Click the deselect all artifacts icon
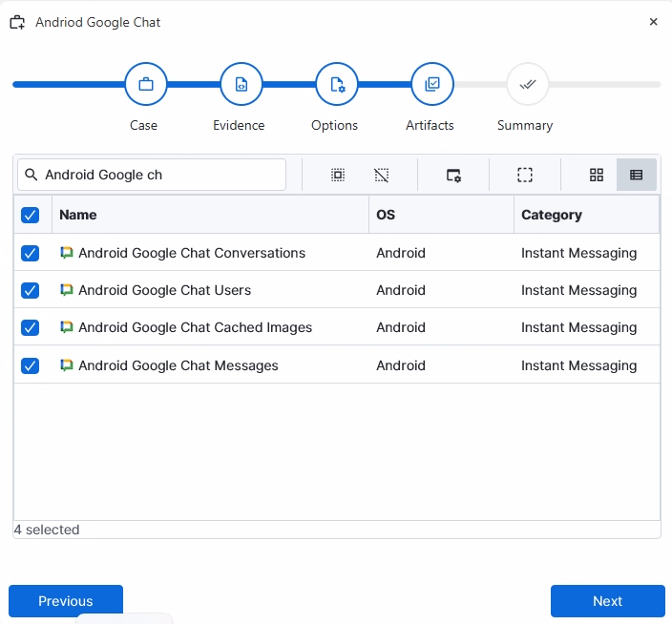The image size is (672, 624). [382, 175]
